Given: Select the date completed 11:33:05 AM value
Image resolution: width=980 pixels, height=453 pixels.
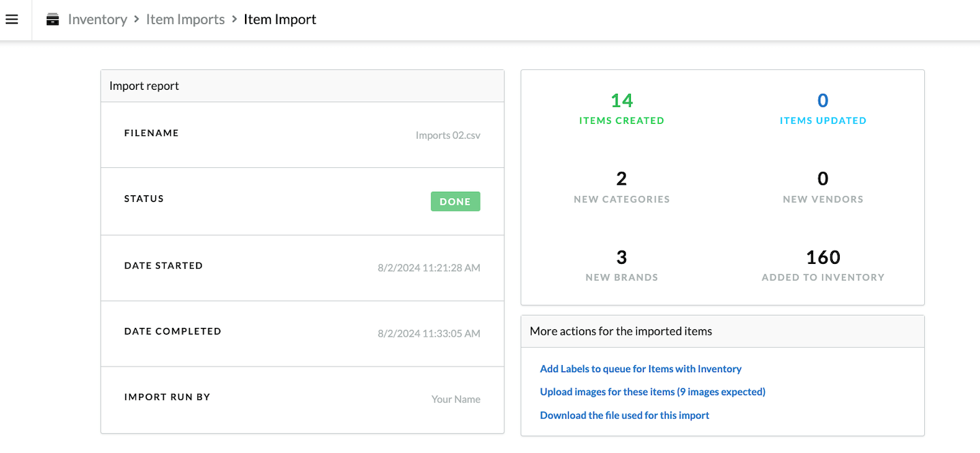Looking at the screenshot, I should click(x=429, y=333).
